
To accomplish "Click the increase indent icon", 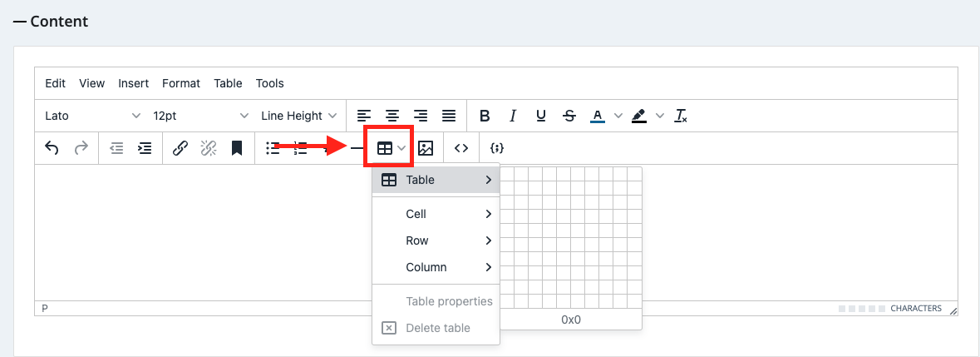I will click(145, 148).
